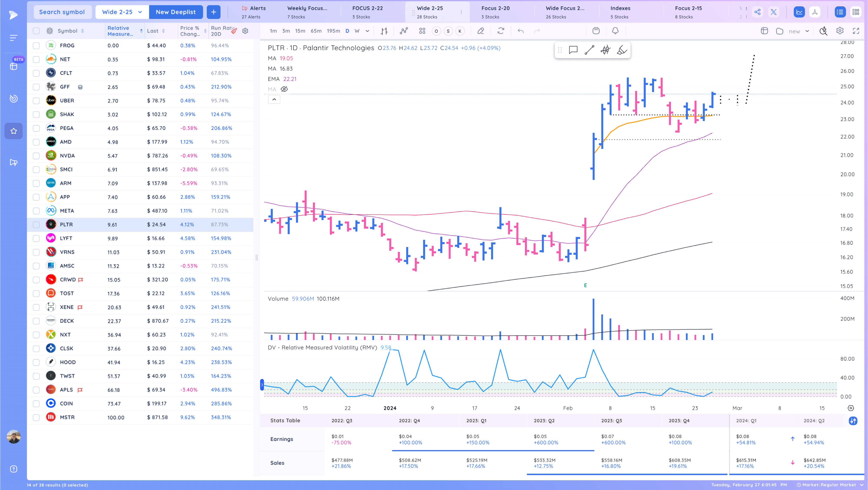Select the 65m timeframe
This screenshot has width=868, height=490.
(x=316, y=31)
